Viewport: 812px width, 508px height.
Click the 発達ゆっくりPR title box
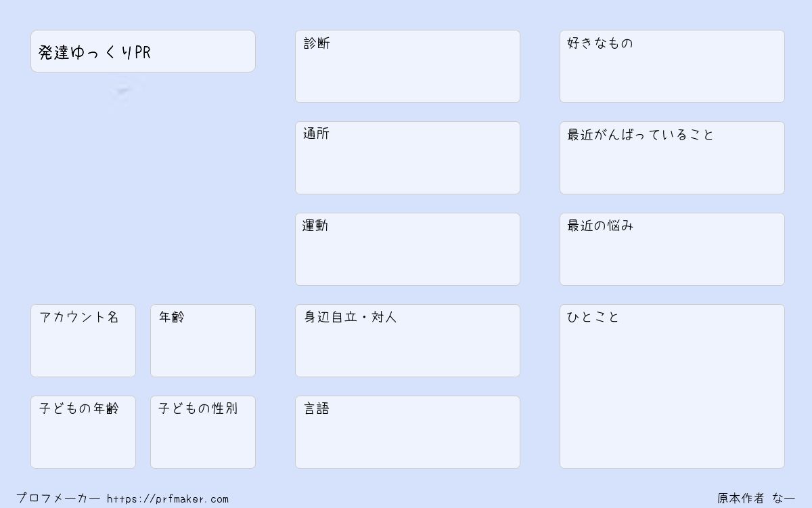tap(143, 51)
